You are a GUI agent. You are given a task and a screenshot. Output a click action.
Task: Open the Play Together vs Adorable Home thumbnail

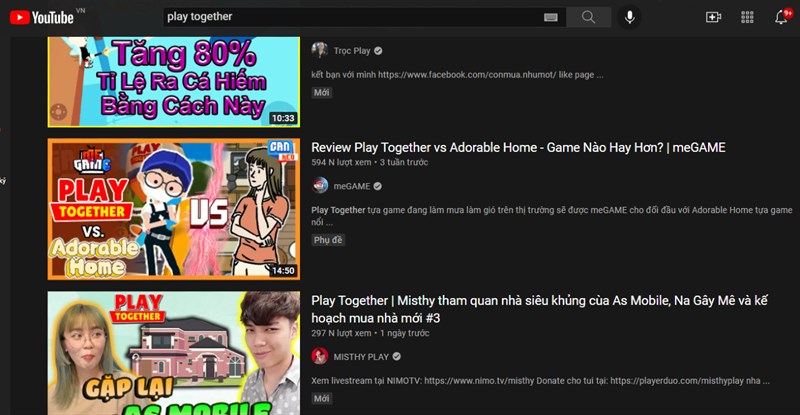(x=173, y=209)
